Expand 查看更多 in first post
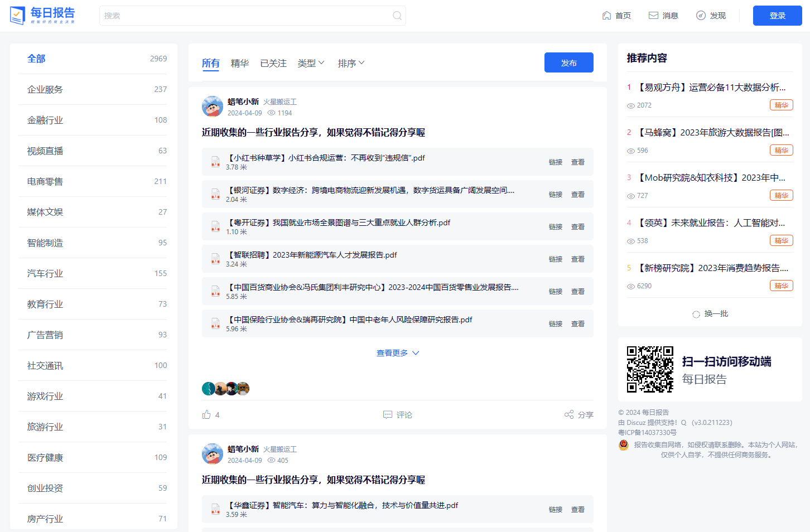 398,353
